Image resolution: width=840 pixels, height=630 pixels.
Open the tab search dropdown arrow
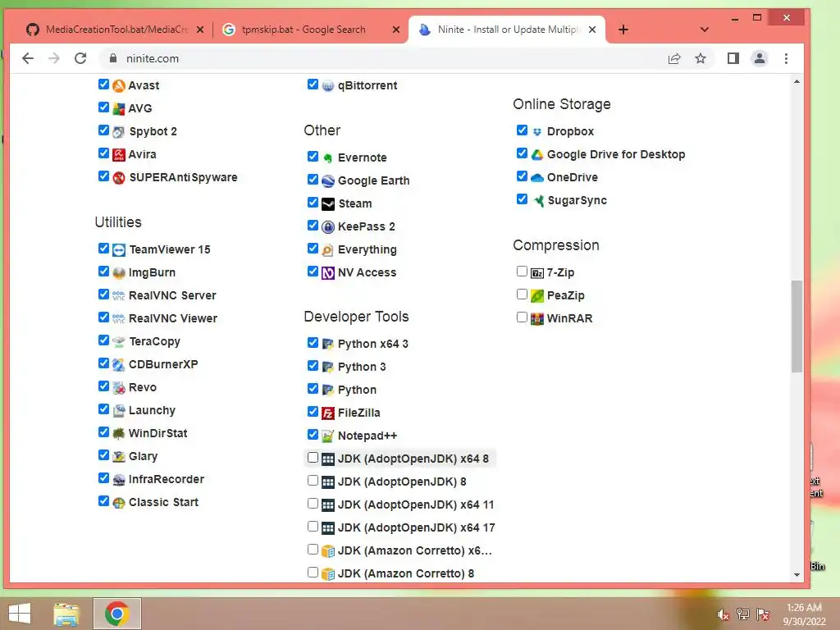click(x=705, y=30)
